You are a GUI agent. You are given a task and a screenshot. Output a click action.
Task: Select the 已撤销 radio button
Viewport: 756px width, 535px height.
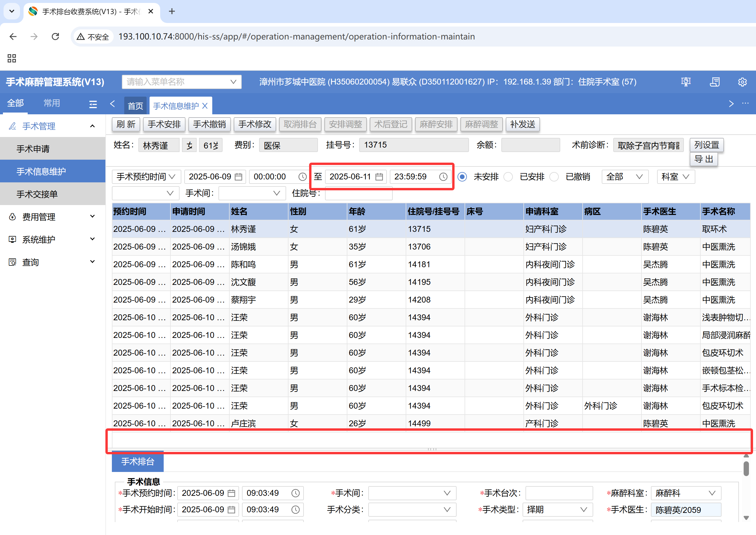(x=554, y=177)
